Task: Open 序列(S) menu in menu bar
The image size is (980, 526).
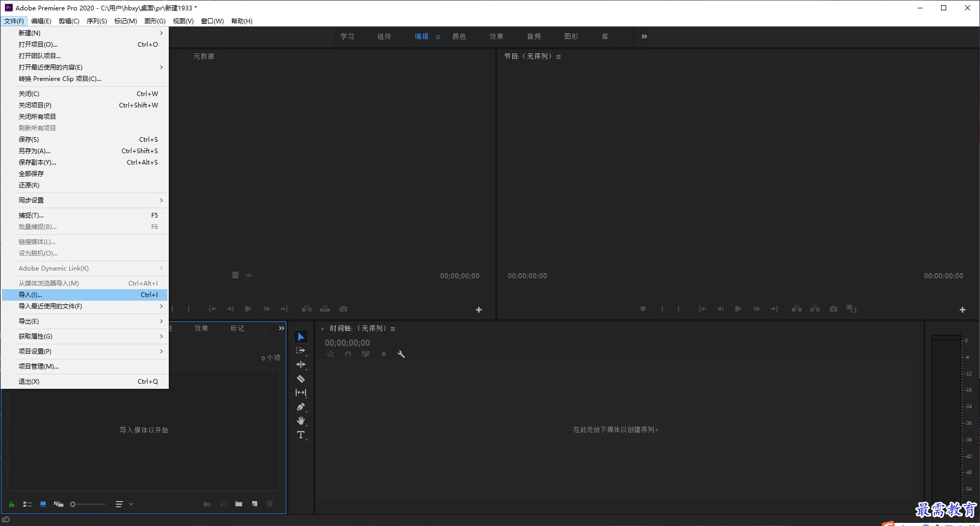Action: pos(97,21)
